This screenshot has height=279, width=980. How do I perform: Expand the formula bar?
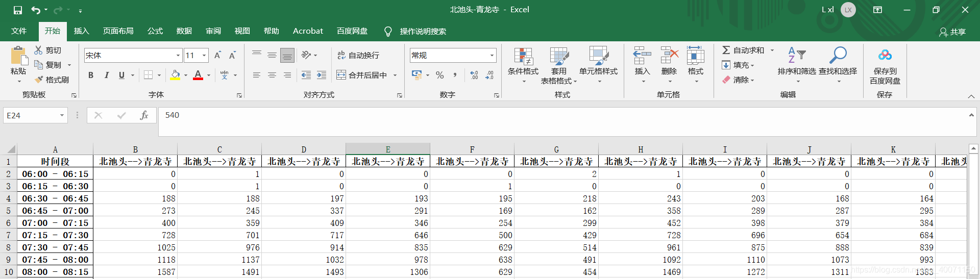(971, 115)
